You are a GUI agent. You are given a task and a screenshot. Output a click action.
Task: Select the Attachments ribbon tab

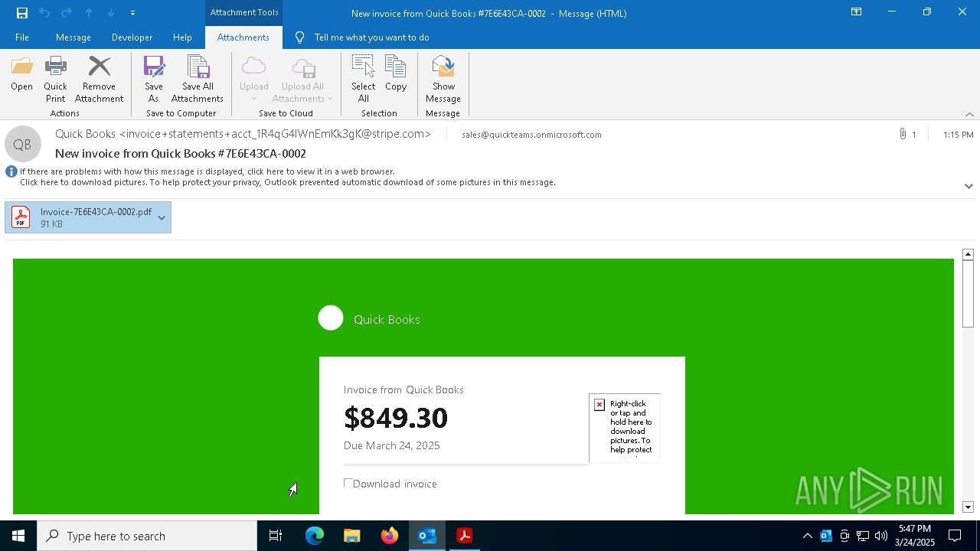tap(243, 37)
